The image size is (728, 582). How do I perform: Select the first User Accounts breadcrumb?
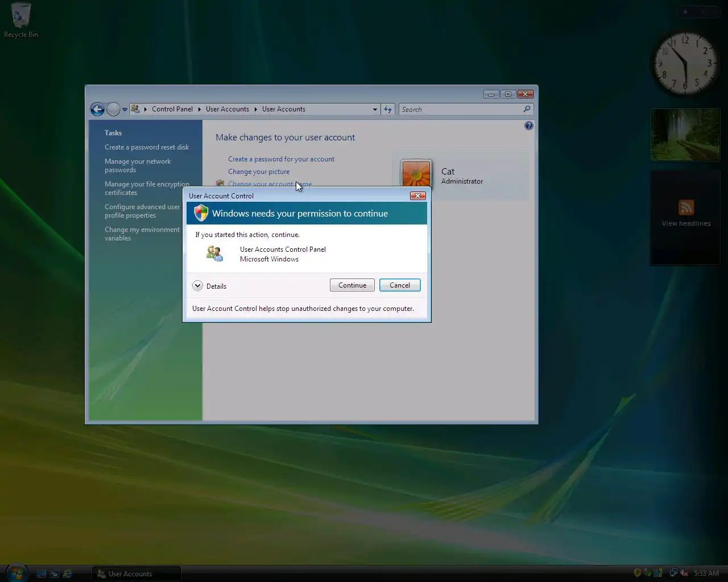(227, 109)
